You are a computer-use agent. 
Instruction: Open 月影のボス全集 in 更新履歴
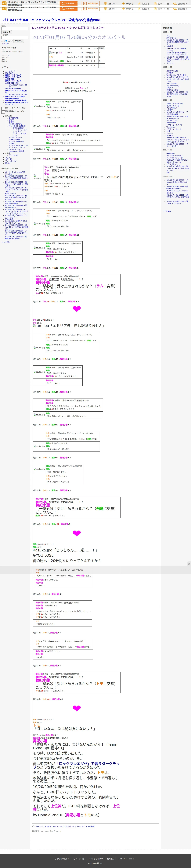(172, 71)
